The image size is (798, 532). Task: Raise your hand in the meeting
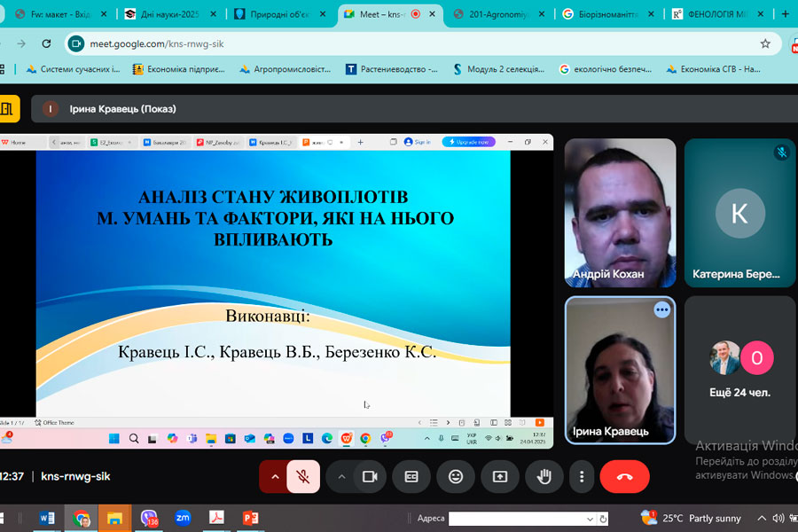coord(544,476)
